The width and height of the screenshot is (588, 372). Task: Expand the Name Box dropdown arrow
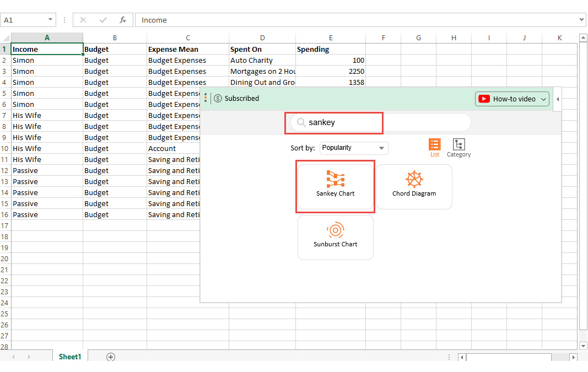click(50, 19)
